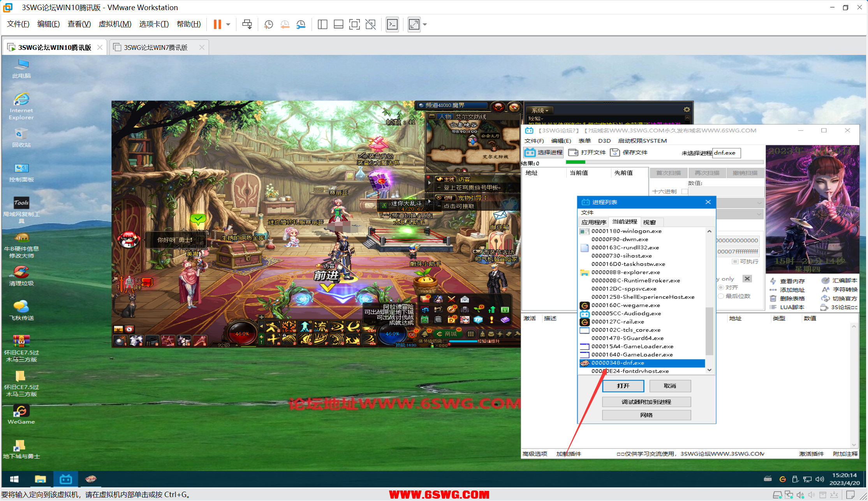Open VMware console view icon
The image size is (868, 501).
(392, 25)
